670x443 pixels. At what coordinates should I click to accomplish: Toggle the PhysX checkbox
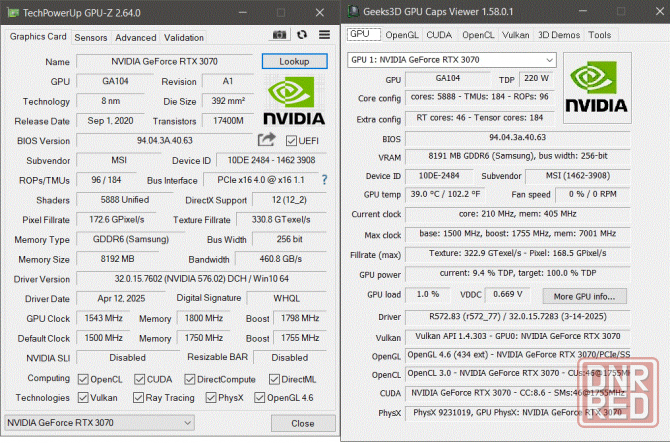coord(211,398)
